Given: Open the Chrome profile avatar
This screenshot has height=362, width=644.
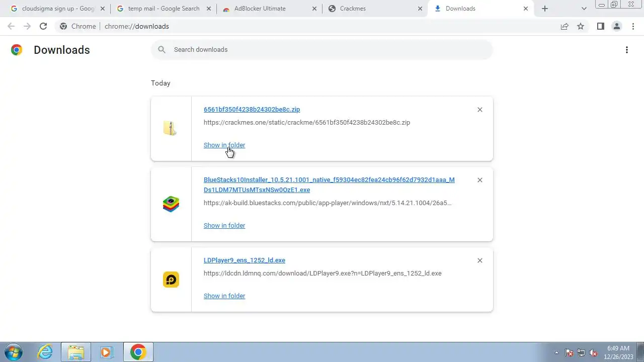Looking at the screenshot, I should 616,26.
